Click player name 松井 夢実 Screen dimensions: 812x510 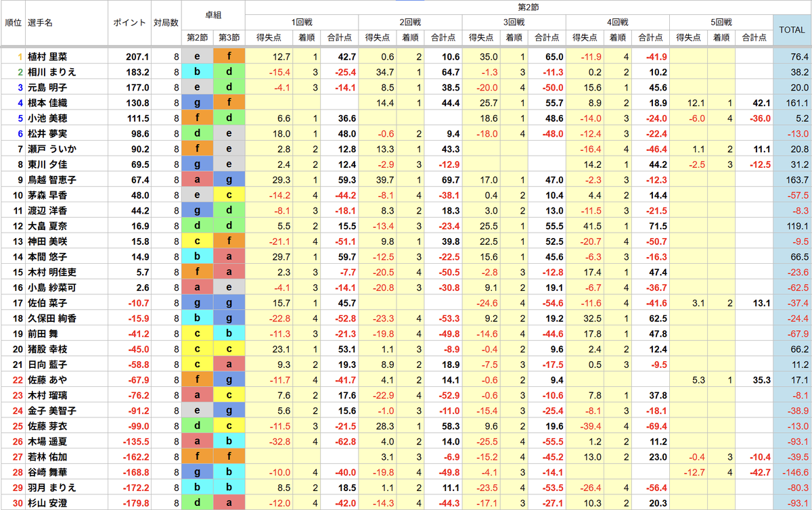(x=47, y=133)
